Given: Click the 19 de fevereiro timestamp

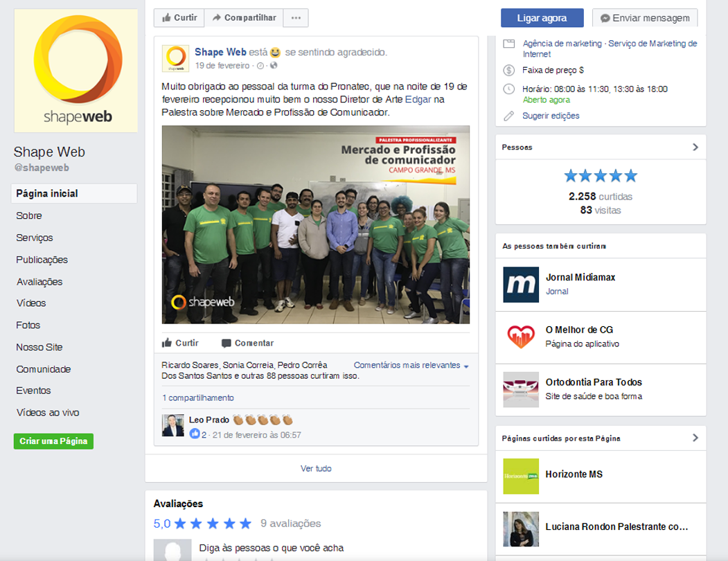Looking at the screenshot, I should (222, 66).
